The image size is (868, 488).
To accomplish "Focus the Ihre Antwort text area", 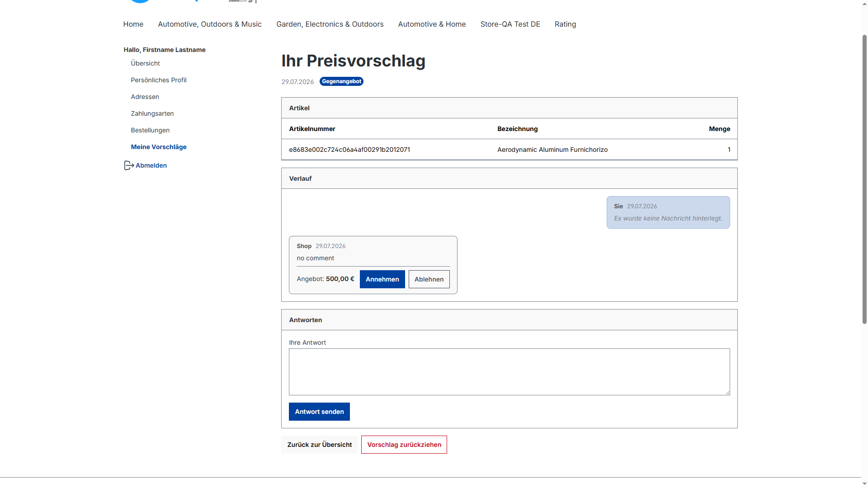I will [509, 372].
